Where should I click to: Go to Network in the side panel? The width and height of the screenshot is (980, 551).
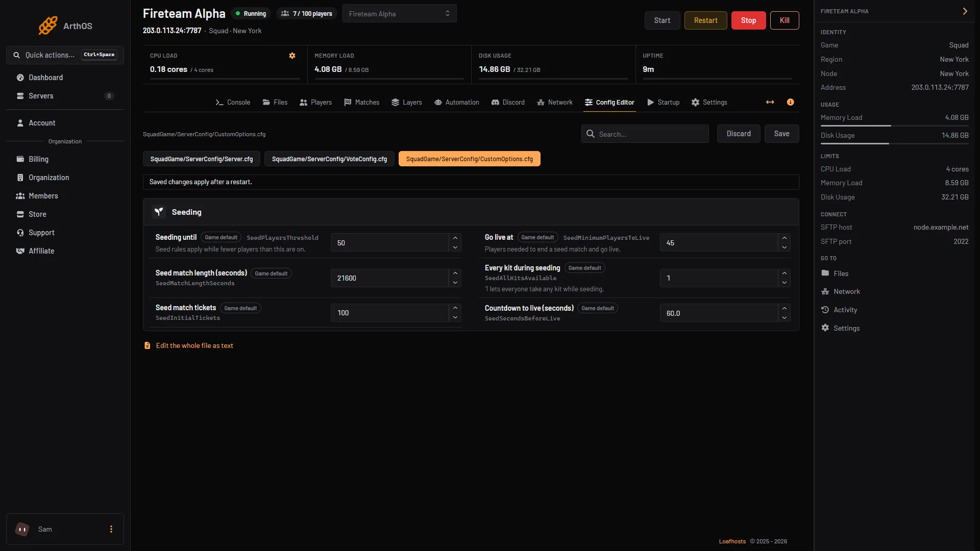click(x=841, y=291)
